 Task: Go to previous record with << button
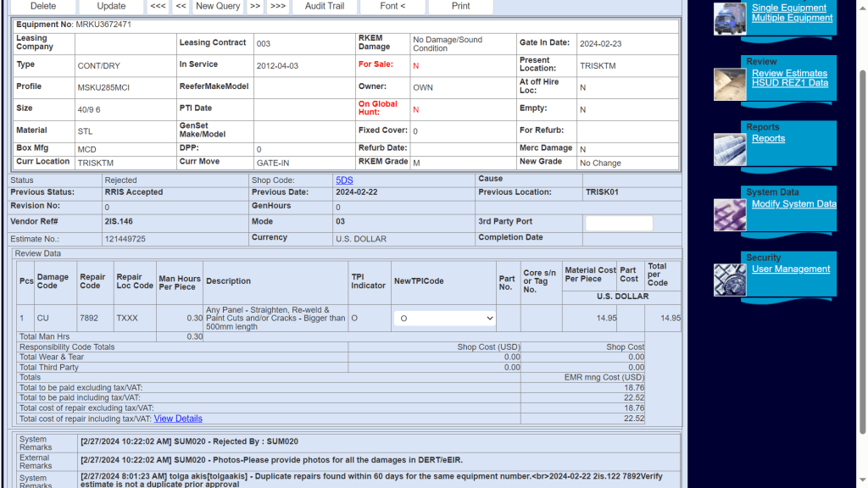coord(181,6)
